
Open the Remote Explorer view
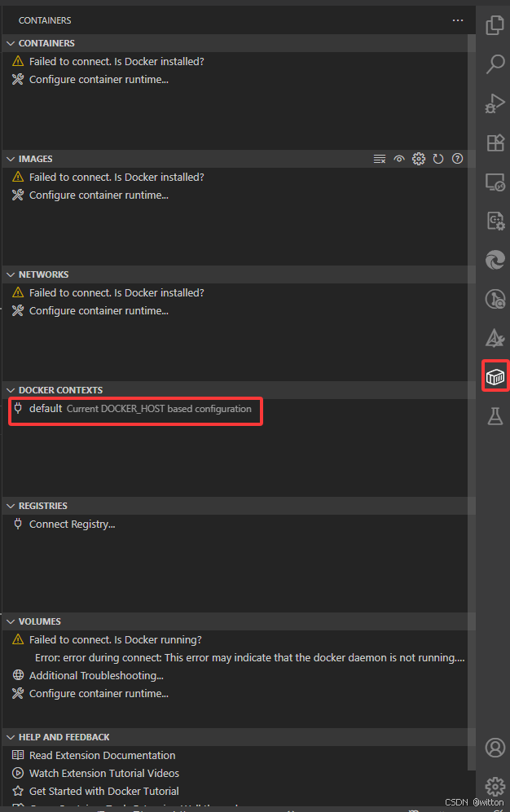(495, 182)
